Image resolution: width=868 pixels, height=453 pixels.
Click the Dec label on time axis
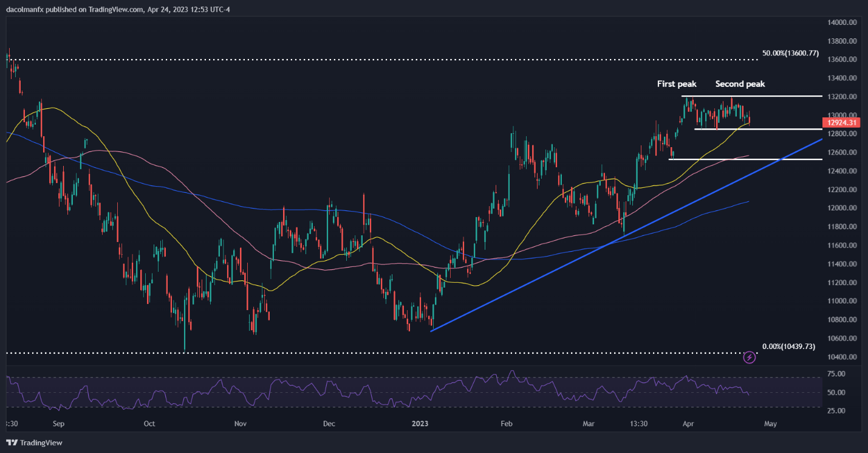329,423
